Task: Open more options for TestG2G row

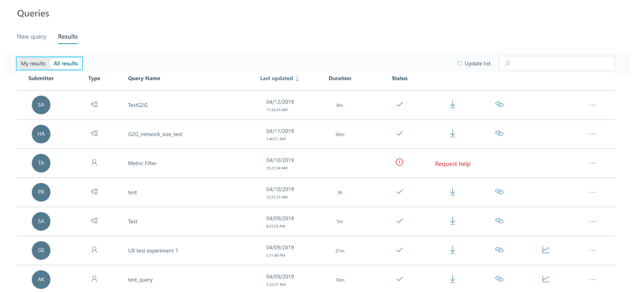Action: (x=592, y=105)
